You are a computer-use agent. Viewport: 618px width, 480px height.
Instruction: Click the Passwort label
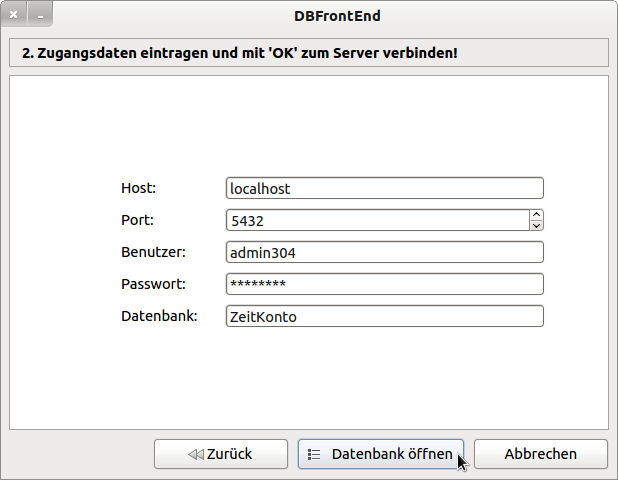tap(153, 284)
